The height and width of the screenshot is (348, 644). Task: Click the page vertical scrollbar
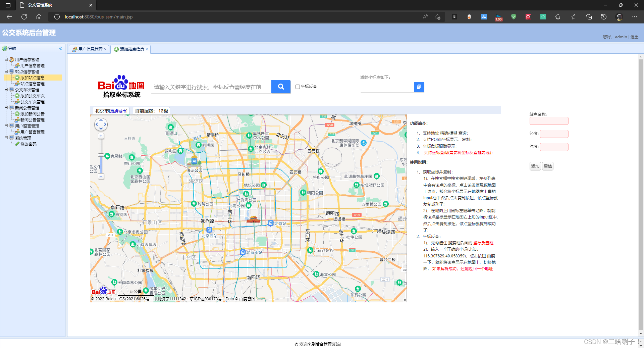[x=641, y=195]
